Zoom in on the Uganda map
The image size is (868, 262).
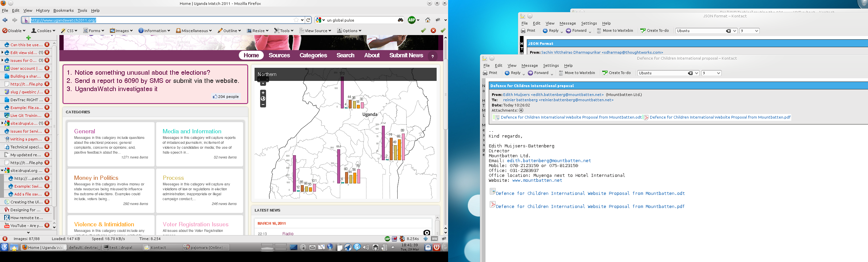pos(263,92)
